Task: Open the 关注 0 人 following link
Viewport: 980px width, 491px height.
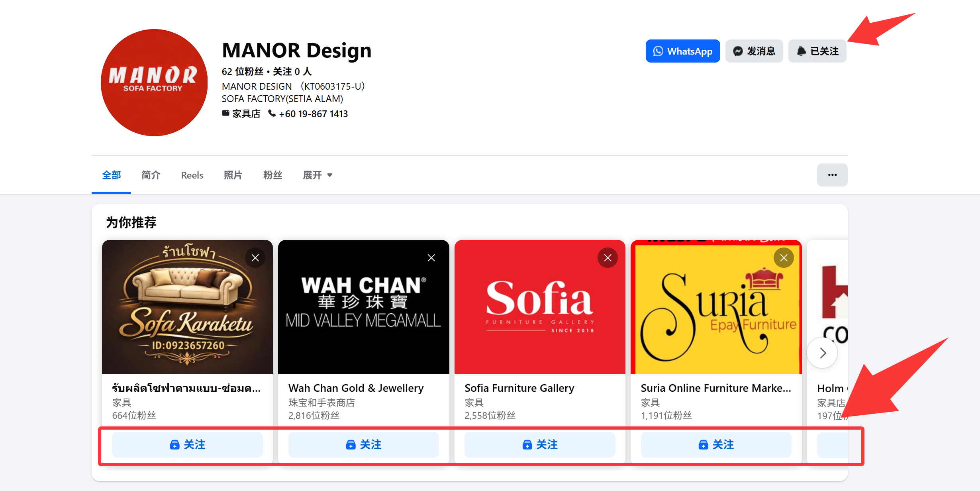Action: 292,72
